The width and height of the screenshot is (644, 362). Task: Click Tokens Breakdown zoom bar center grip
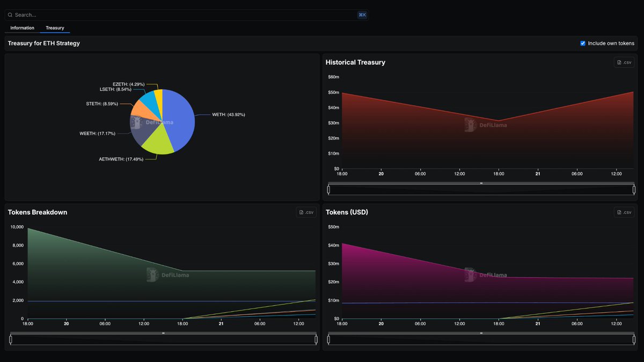tap(163, 333)
